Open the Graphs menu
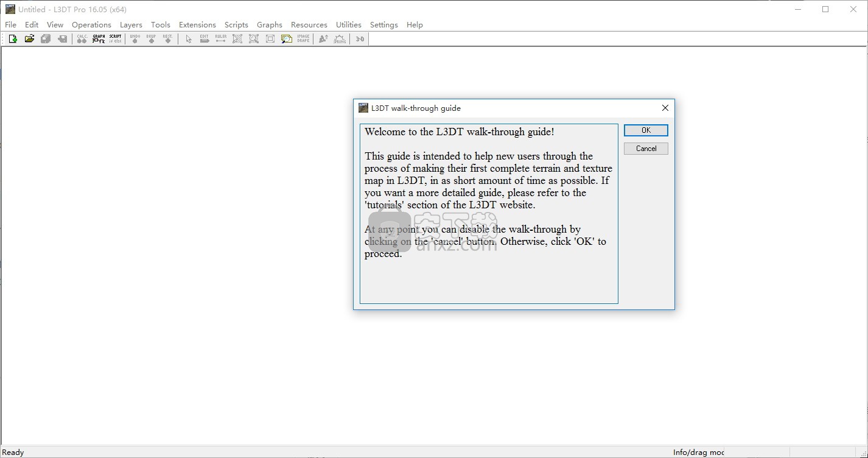Screen dimensions: 868x458 click(x=270, y=25)
